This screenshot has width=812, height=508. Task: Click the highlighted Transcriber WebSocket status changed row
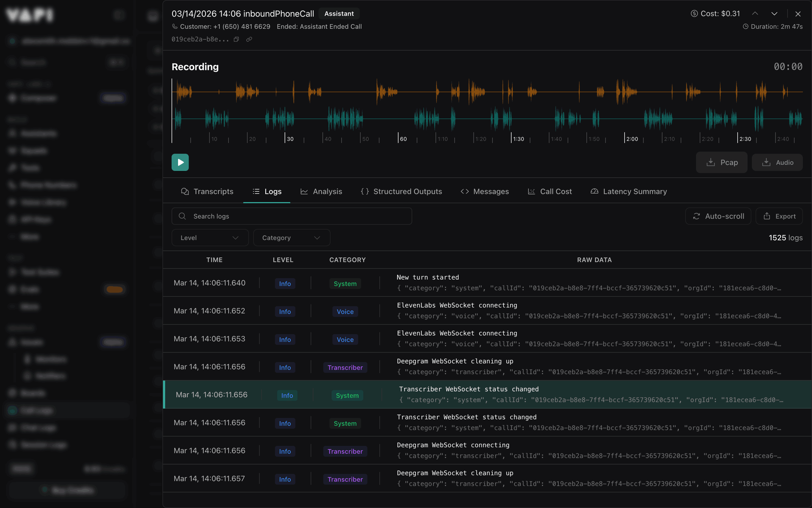[487, 395]
